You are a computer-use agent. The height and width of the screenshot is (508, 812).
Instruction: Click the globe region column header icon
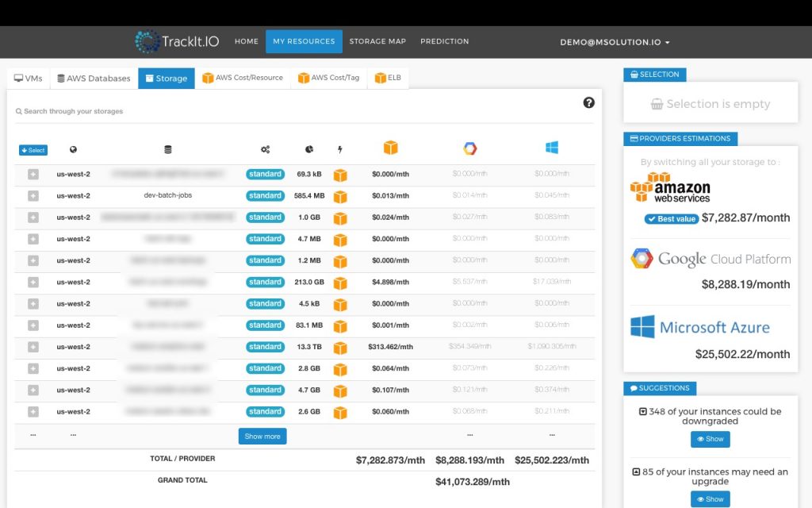pos(71,148)
